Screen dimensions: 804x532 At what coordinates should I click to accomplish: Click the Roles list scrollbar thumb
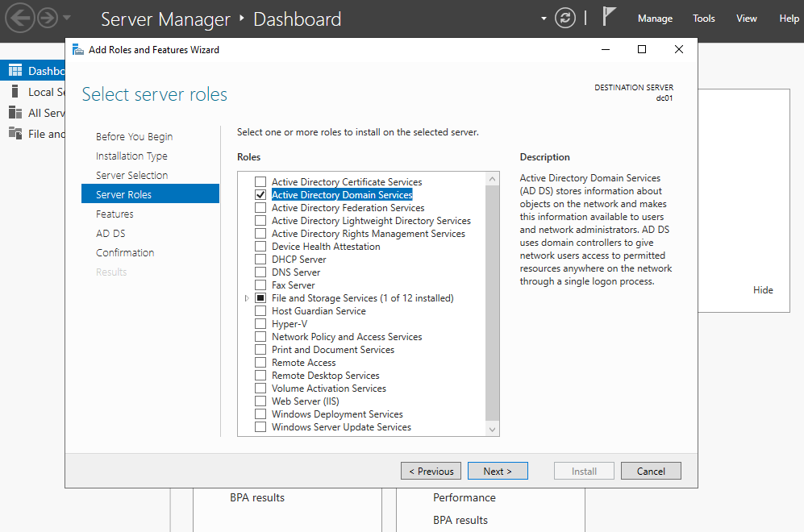click(x=492, y=303)
